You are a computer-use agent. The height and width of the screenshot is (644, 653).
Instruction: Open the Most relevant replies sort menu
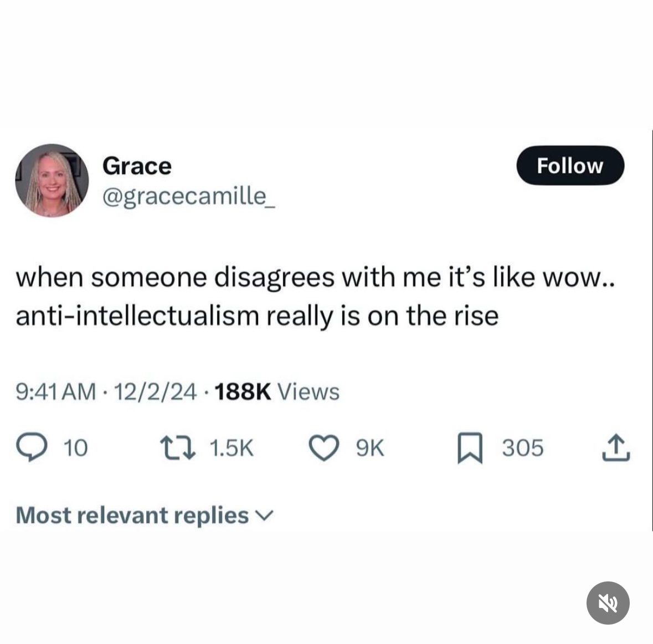point(132,515)
